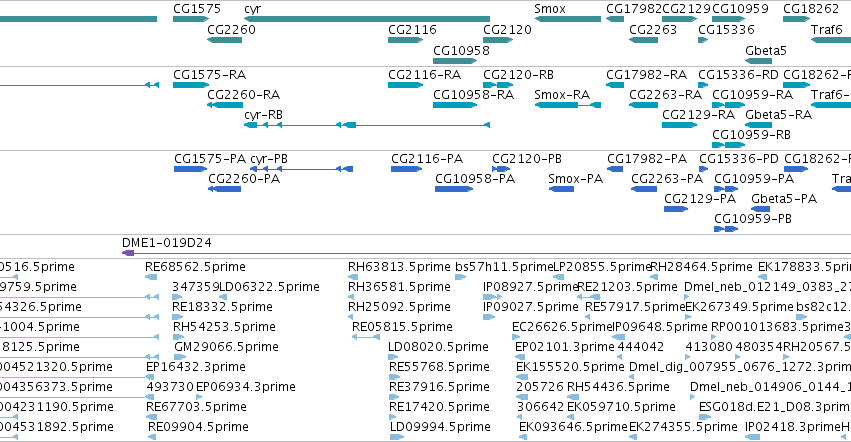
Task: Click the Gbeta5-RA transcript label
Action: (x=778, y=115)
